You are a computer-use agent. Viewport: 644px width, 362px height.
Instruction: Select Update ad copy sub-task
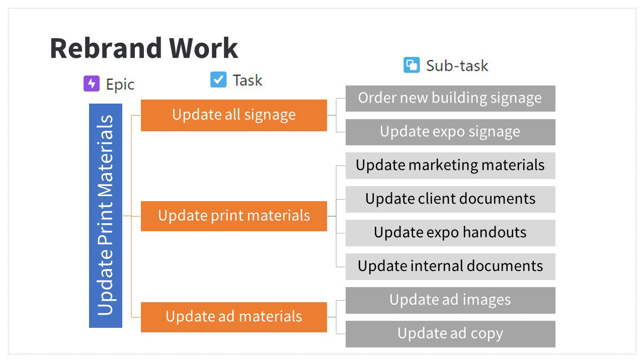450,334
